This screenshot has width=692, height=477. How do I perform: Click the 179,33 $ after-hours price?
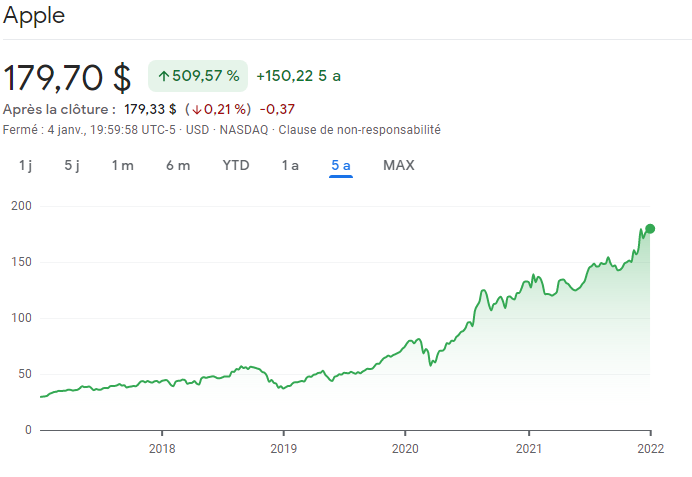click(x=150, y=109)
